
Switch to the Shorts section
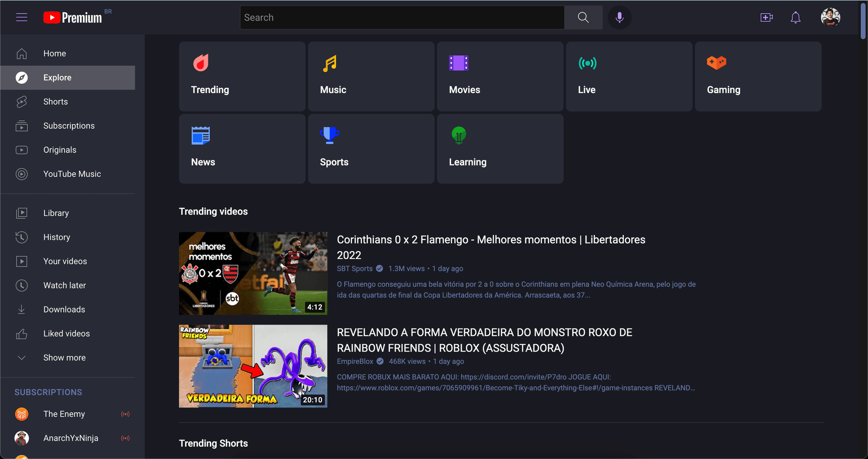pos(56,102)
